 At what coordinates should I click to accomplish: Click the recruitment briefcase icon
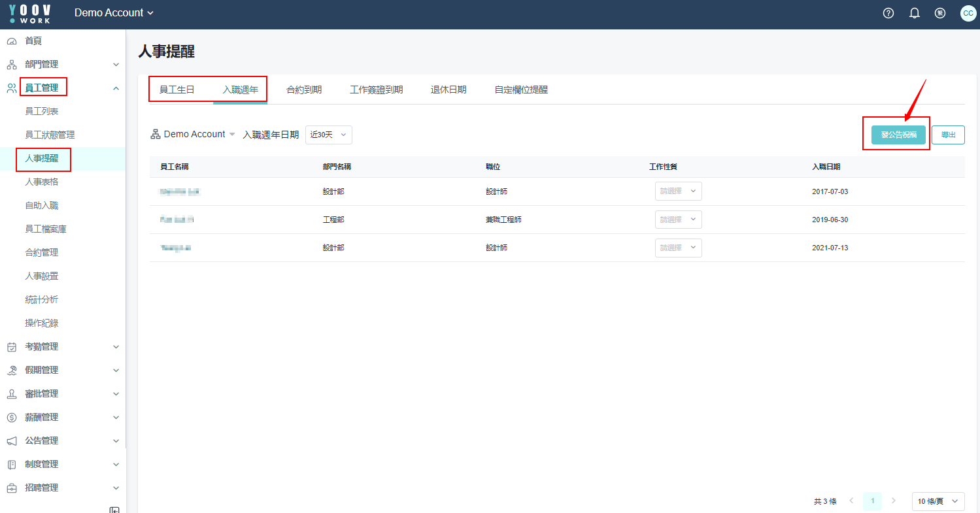(12, 488)
